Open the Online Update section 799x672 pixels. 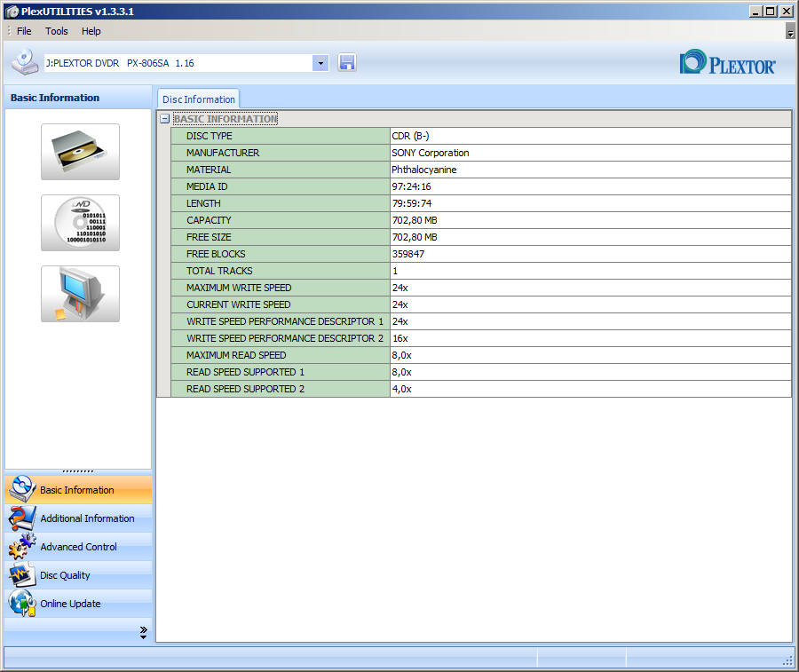[78, 604]
